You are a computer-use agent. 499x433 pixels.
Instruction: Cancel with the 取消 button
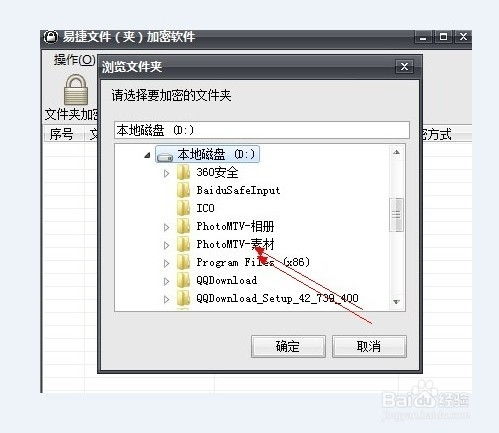click(369, 346)
